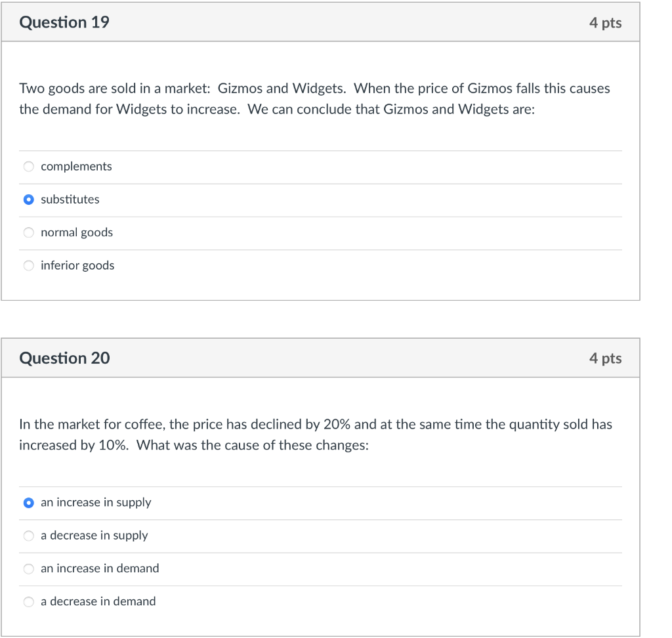
Task: Click the 4 pts label of Question 20
Action: point(605,358)
